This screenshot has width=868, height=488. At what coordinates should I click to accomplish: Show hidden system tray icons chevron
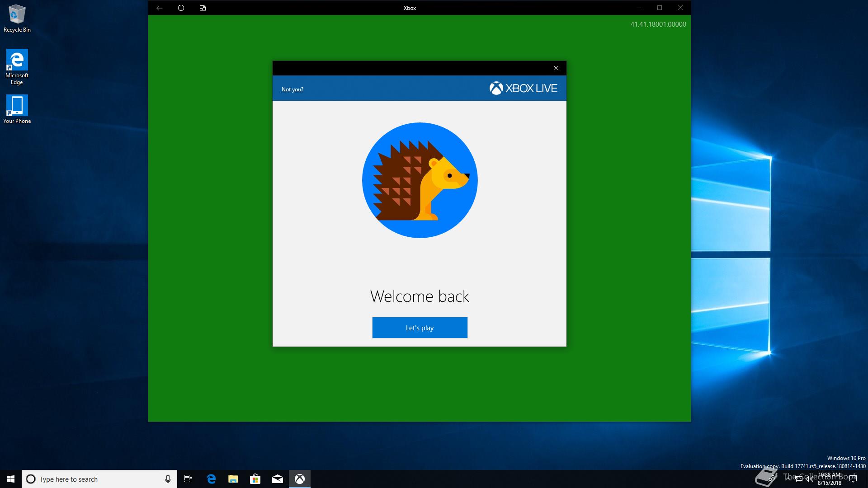tap(788, 479)
